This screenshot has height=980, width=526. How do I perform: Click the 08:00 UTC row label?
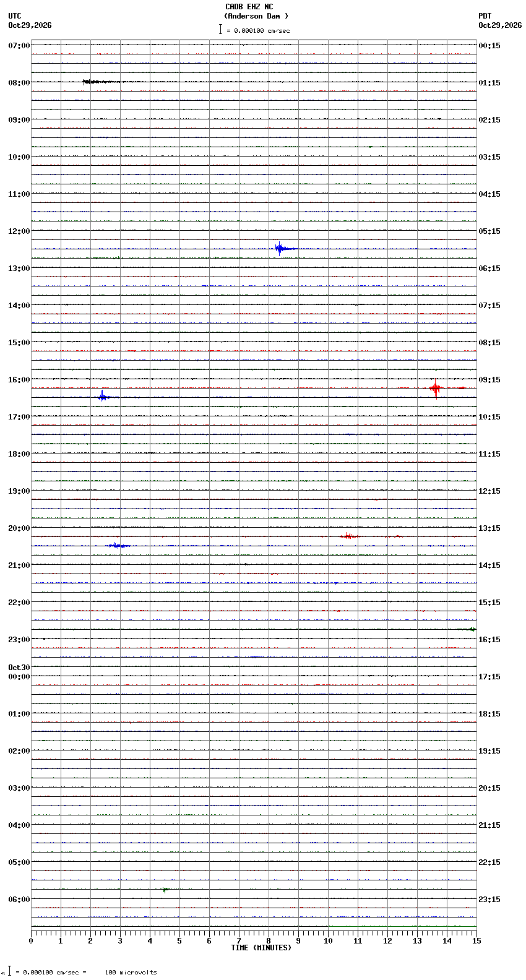point(19,83)
